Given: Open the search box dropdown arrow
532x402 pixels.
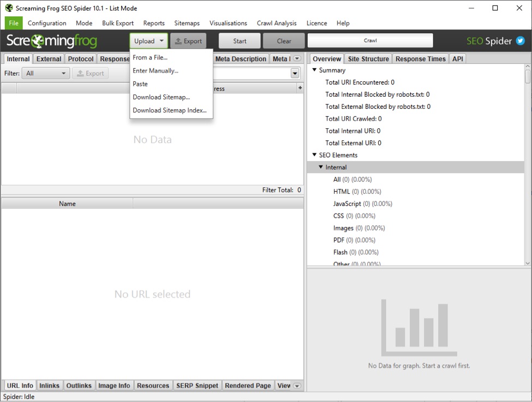Looking at the screenshot, I should click(x=295, y=73).
